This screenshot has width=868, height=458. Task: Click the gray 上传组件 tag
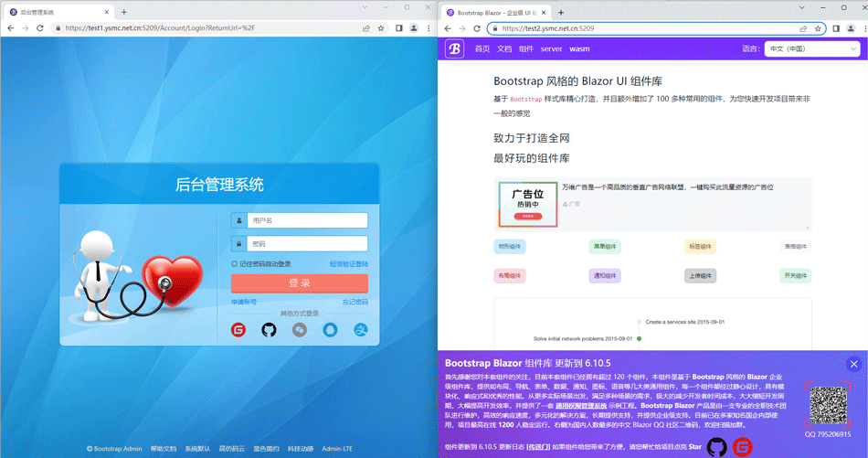coord(700,276)
